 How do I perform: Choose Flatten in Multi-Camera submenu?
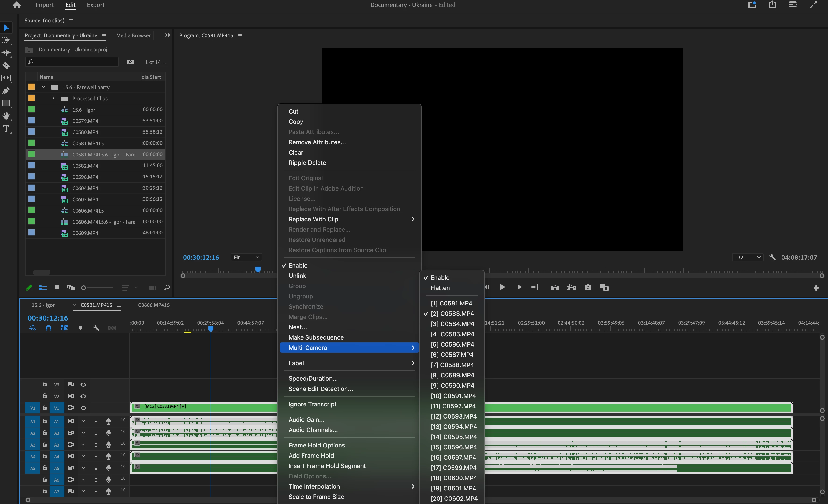tap(440, 288)
